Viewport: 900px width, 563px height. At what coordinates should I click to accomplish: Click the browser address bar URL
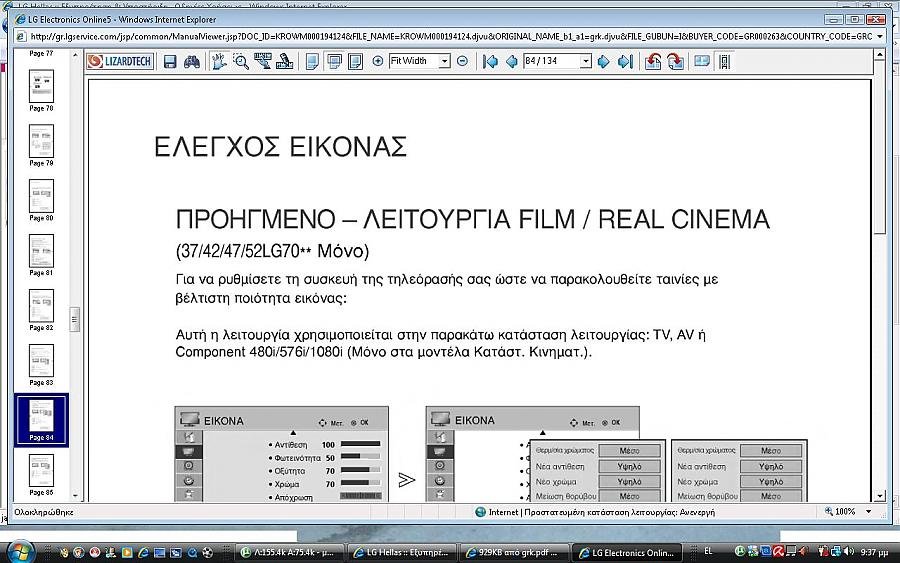[451, 36]
